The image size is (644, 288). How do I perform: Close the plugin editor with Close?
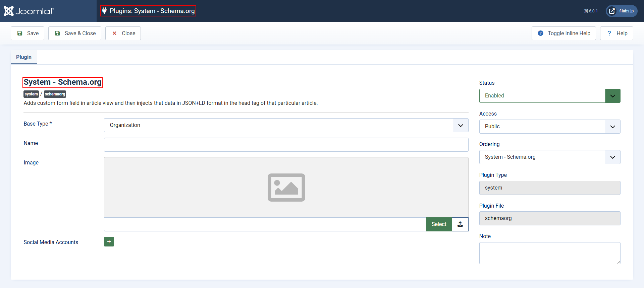[x=123, y=33]
